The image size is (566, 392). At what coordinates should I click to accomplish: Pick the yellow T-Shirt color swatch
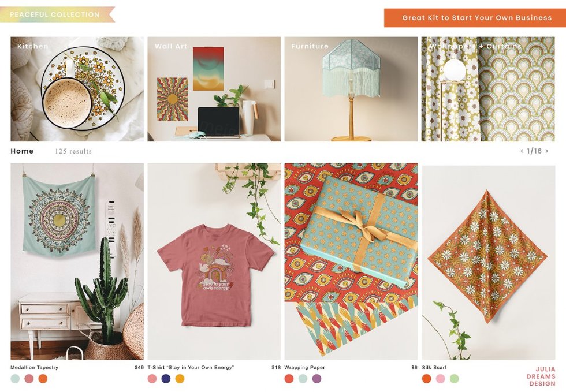click(180, 379)
